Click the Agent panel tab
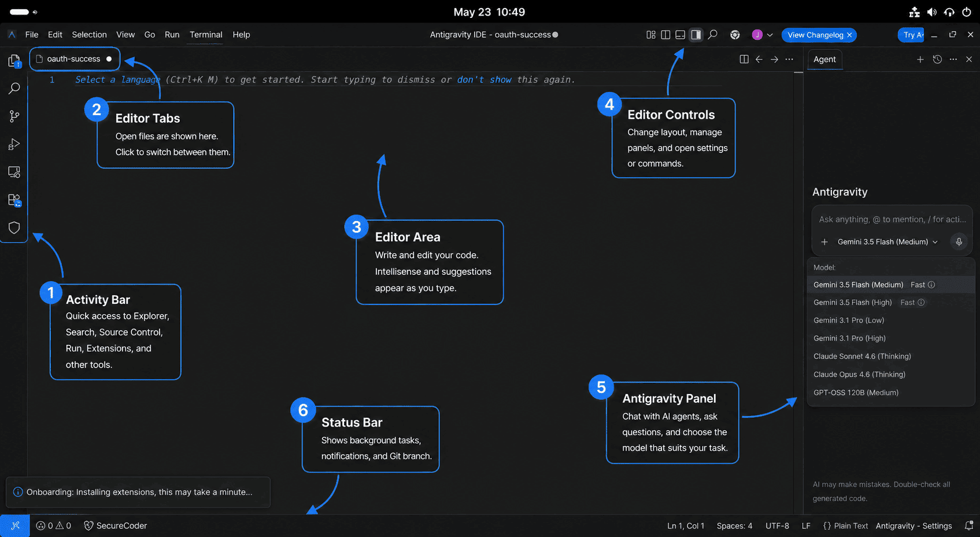Image resolution: width=980 pixels, height=537 pixels. 824,59
